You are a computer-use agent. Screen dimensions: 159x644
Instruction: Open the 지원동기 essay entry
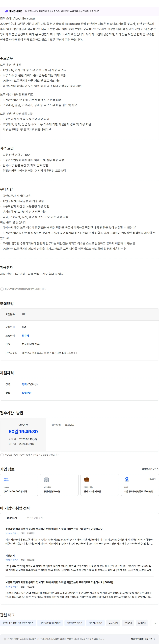pos(10,555)
